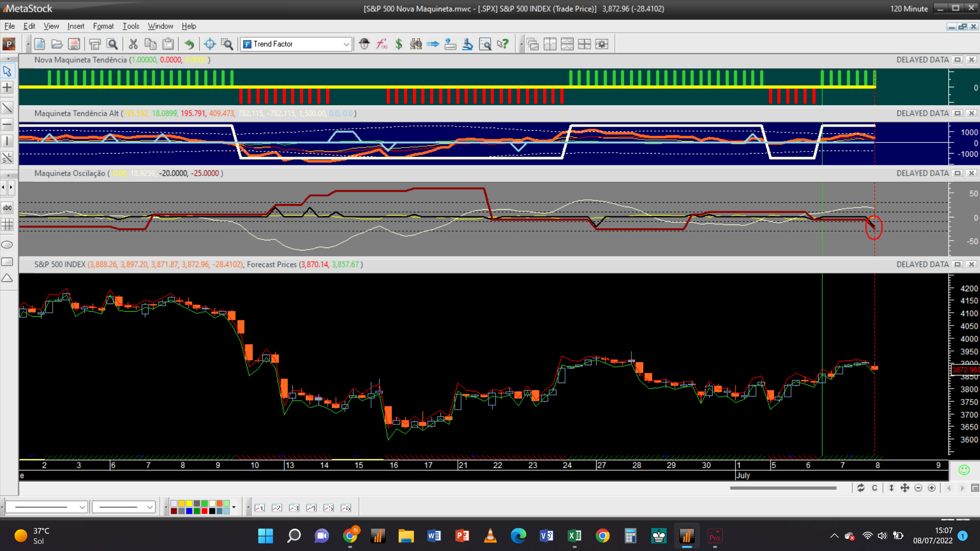Open the Format menu

tap(103, 26)
